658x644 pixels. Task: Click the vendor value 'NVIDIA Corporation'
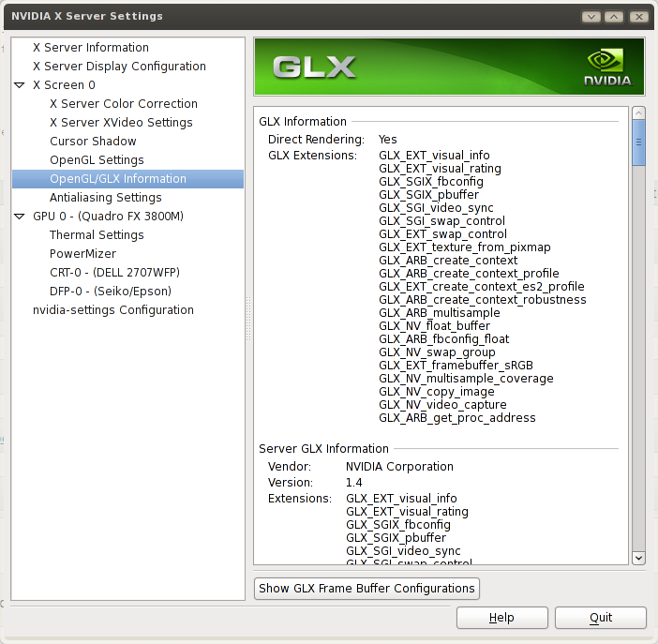tap(399, 467)
